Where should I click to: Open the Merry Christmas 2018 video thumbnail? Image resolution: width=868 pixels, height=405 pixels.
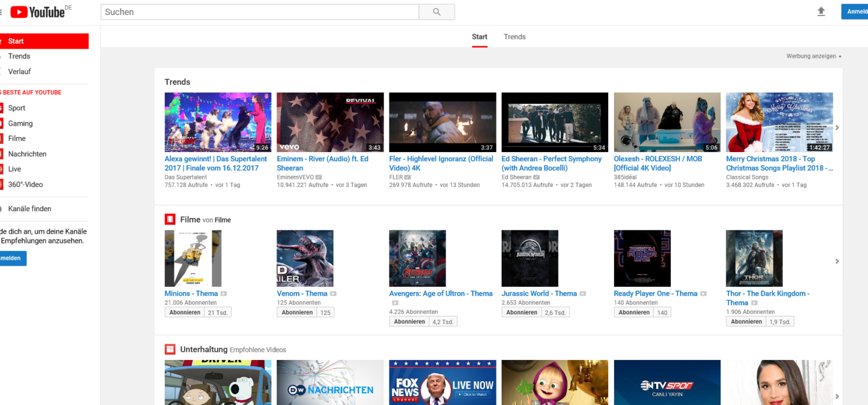pos(779,122)
